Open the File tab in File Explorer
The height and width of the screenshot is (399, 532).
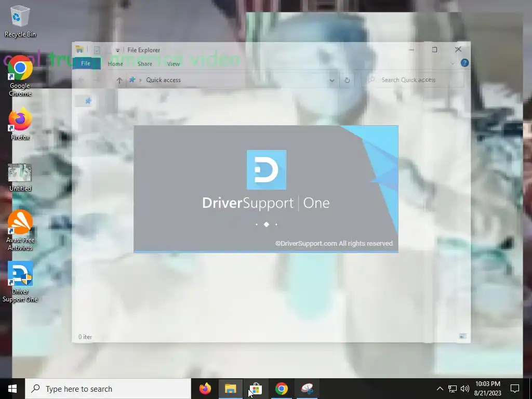[86, 63]
